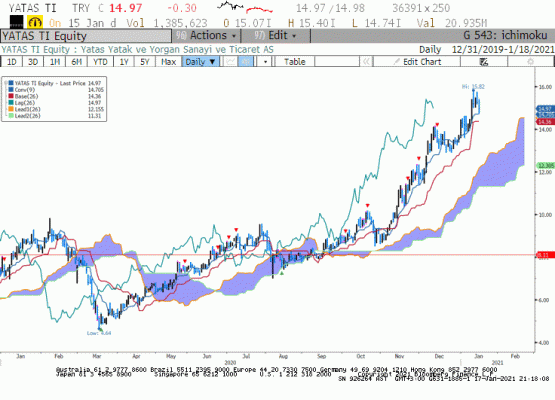Switch to the Table view
555x400 pixels.
click(x=294, y=62)
